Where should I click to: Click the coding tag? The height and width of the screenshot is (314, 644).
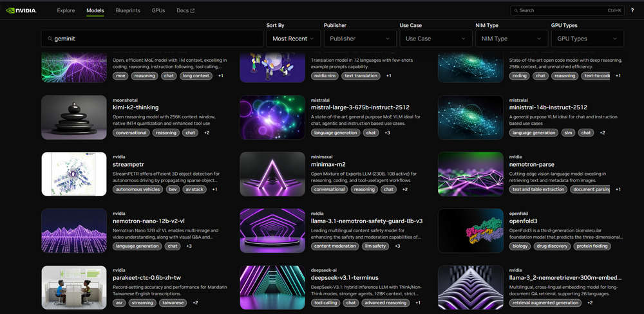[520, 76]
